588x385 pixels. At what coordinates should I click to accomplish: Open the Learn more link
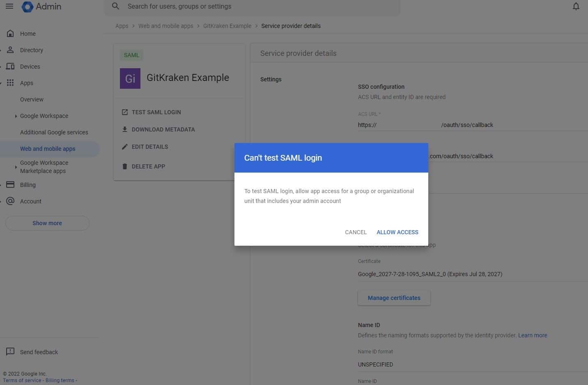(533, 335)
